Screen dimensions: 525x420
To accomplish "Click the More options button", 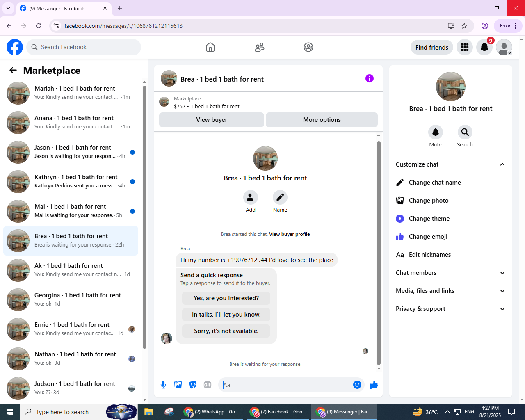I will pos(322,120).
